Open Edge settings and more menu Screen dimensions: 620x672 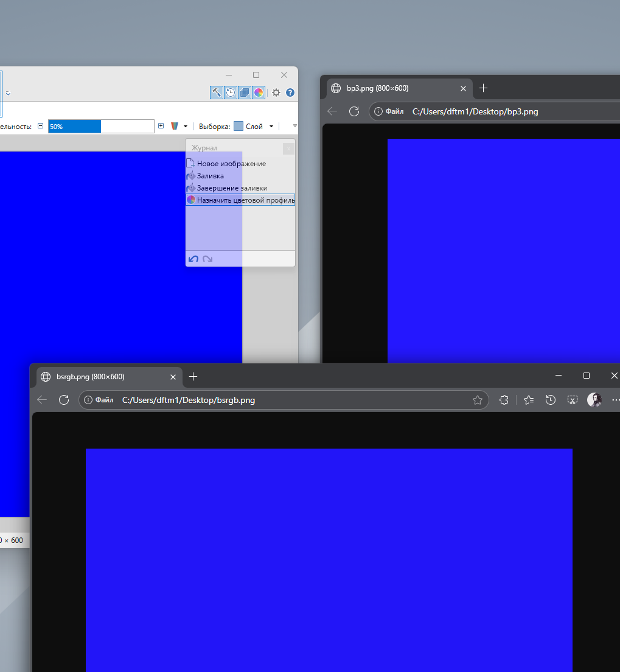coord(616,400)
